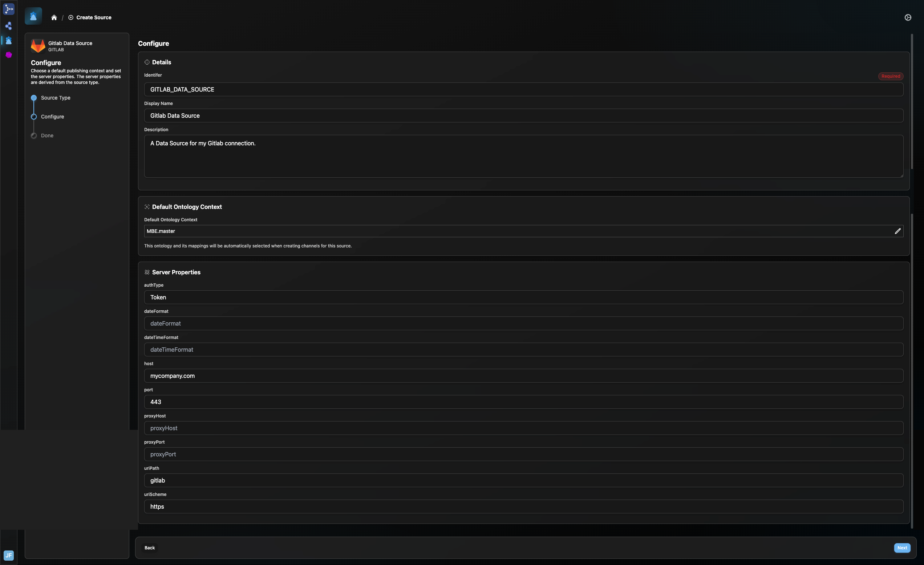This screenshot has height=565, width=924.
Task: Click the home icon in breadcrumb
Action: [x=54, y=18]
